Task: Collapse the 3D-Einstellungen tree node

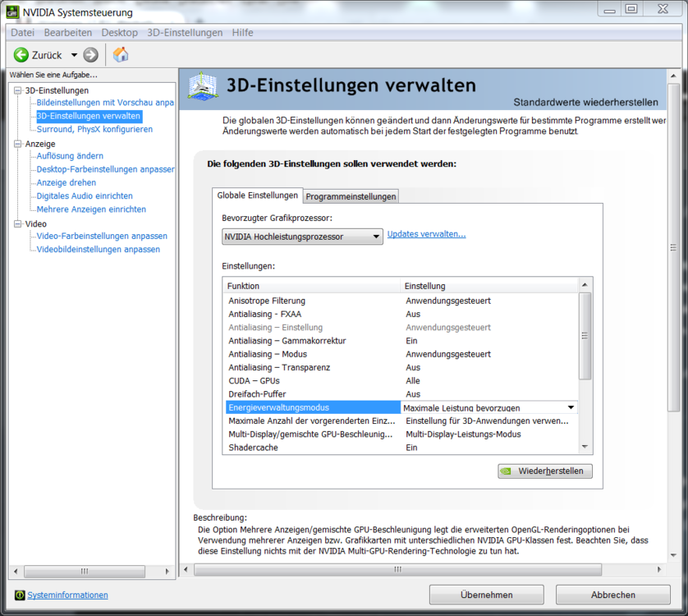Action: (x=18, y=90)
